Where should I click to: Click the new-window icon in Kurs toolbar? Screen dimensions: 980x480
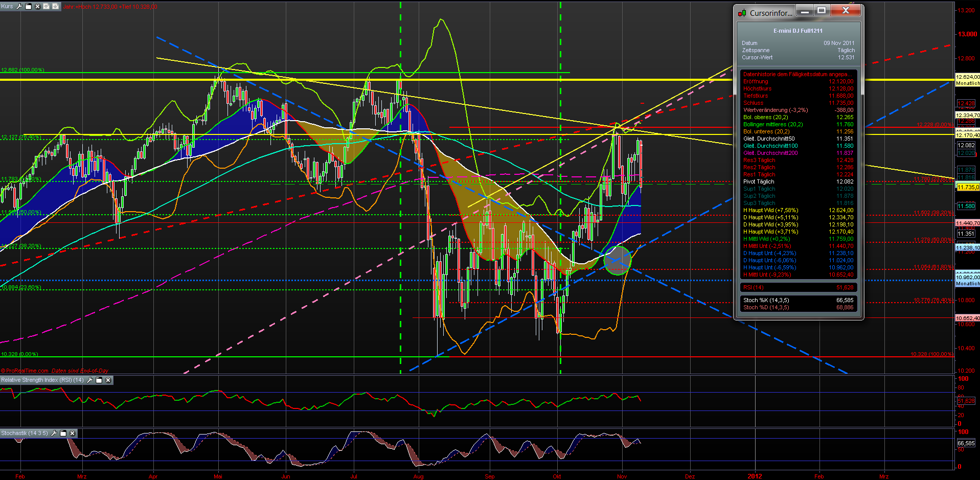coord(29,7)
